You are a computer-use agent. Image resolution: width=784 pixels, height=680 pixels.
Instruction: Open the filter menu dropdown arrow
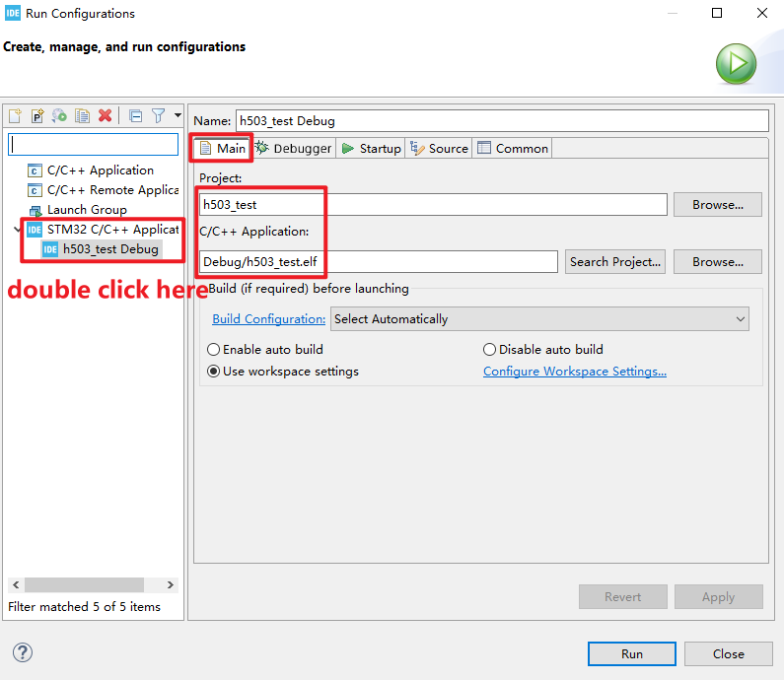tap(178, 115)
